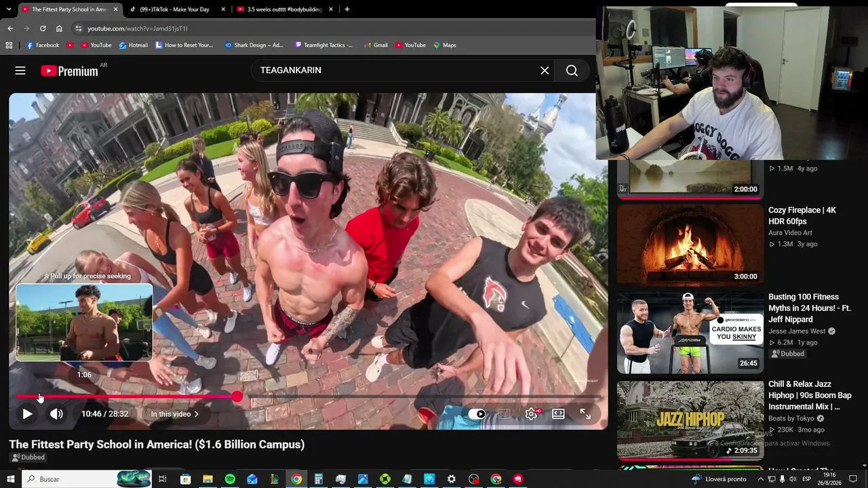
Task: Open the Windows Start menu
Action: (11, 479)
